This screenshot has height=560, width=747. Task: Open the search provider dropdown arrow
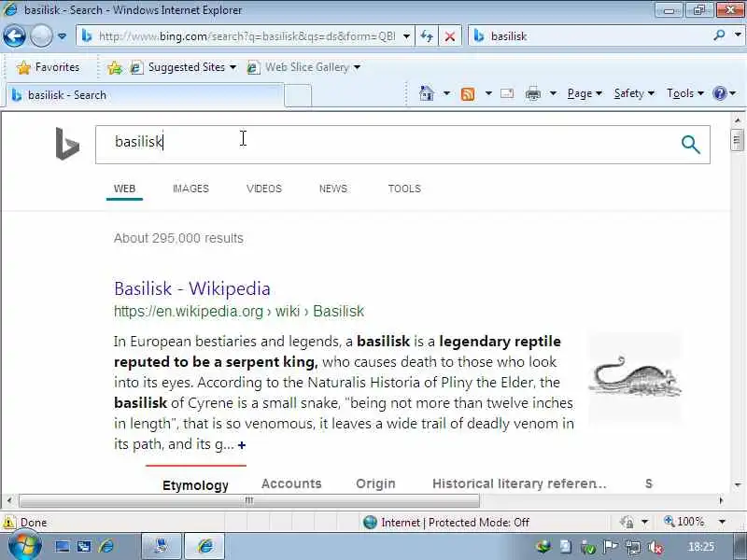tap(738, 35)
